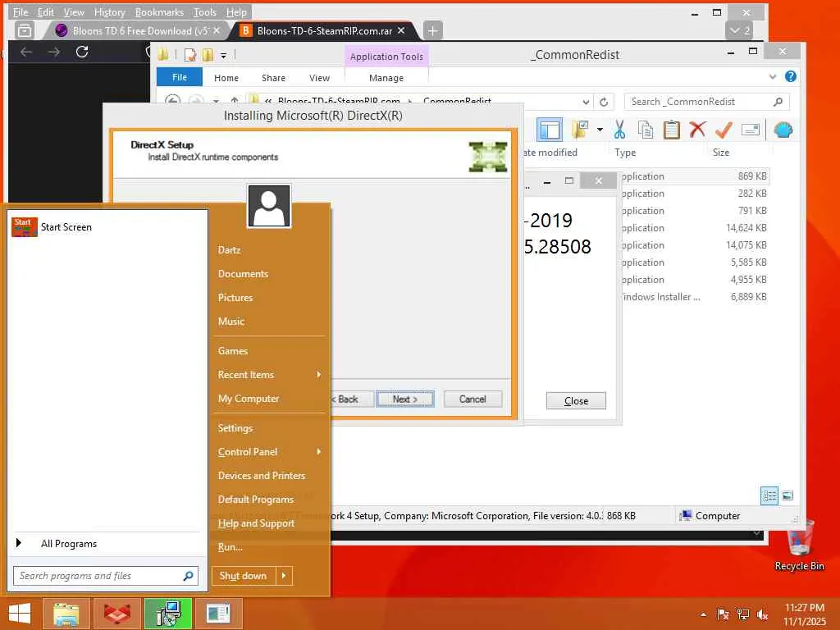840x630 pixels.
Task: Click the browser forward arrow
Action: (53, 52)
